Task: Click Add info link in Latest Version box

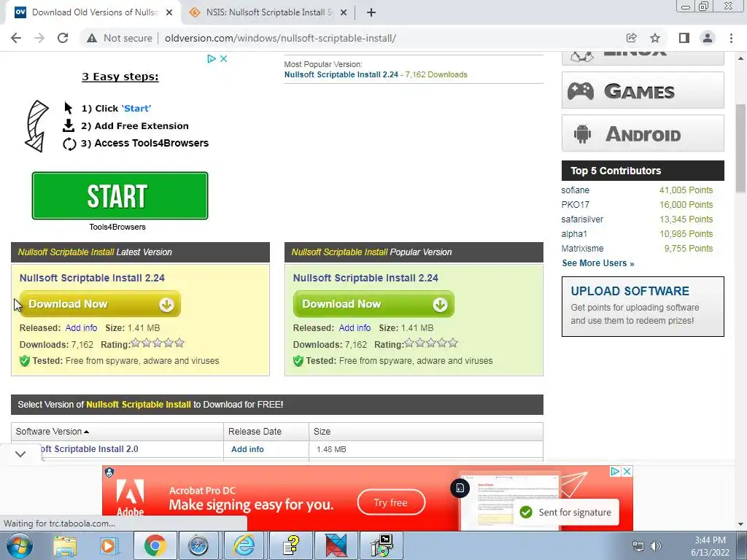Action: pos(81,328)
